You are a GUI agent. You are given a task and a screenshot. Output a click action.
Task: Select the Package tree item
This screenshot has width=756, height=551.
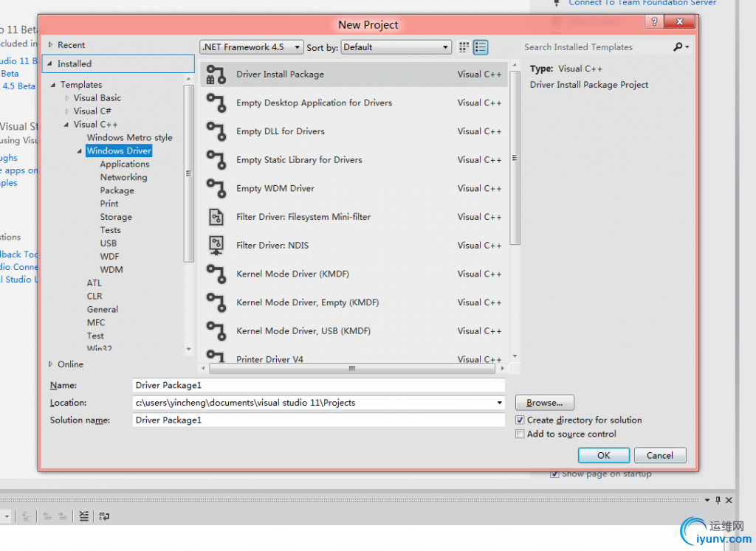coord(117,191)
